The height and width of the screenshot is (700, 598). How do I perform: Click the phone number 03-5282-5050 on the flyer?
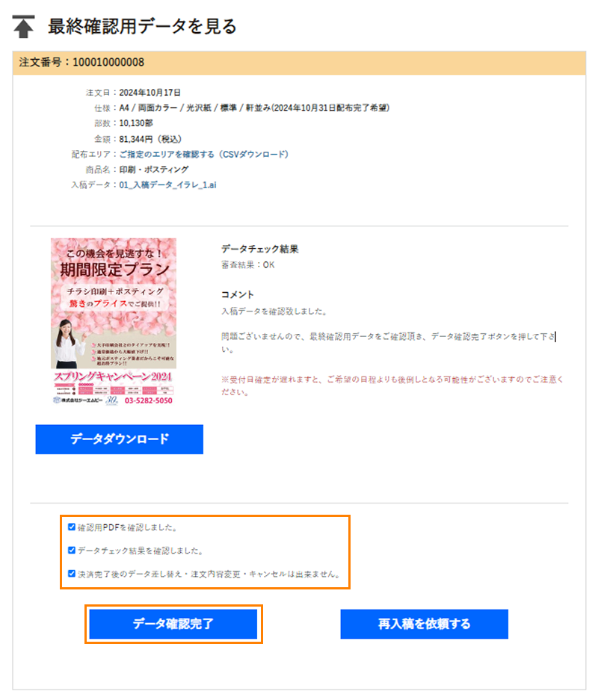point(148,400)
